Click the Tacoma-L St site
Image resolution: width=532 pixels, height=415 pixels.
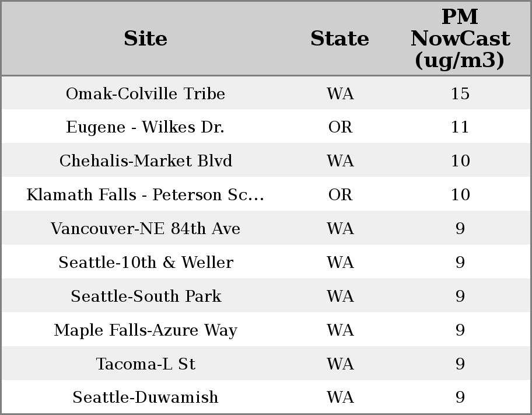[146, 364]
